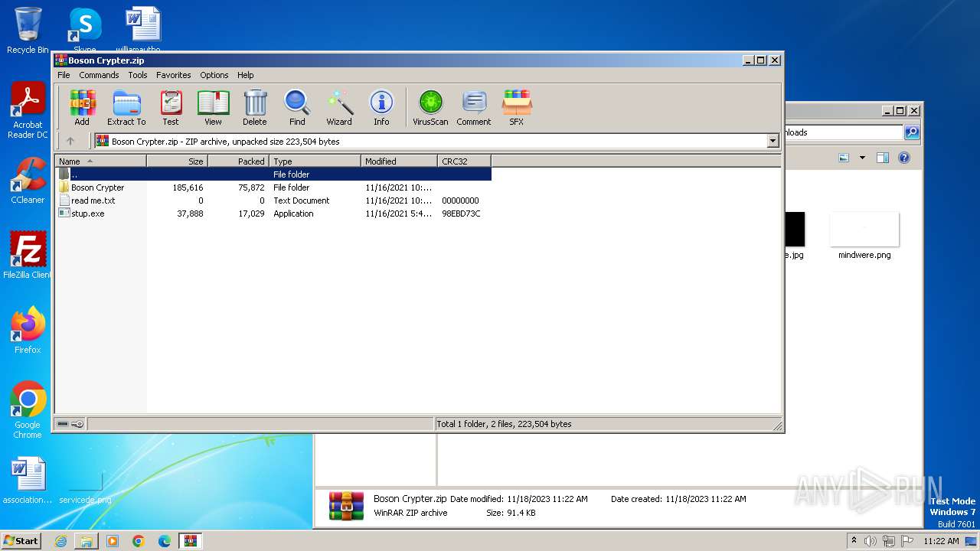The image size is (980, 551).
Task: Open the Find magnifier tool
Action: click(x=297, y=107)
